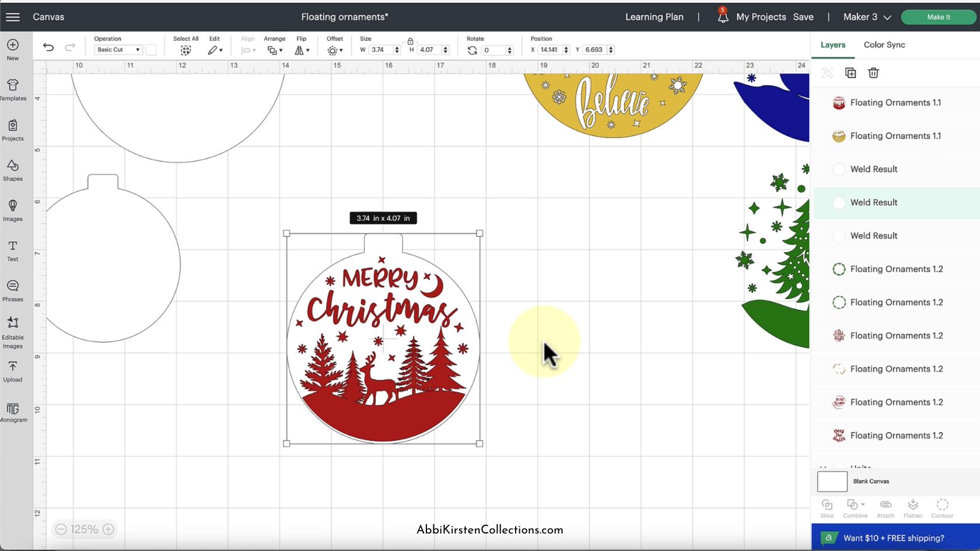Switch to the Color Sync tab
This screenshot has width=980, height=551.
pyautogui.click(x=884, y=45)
